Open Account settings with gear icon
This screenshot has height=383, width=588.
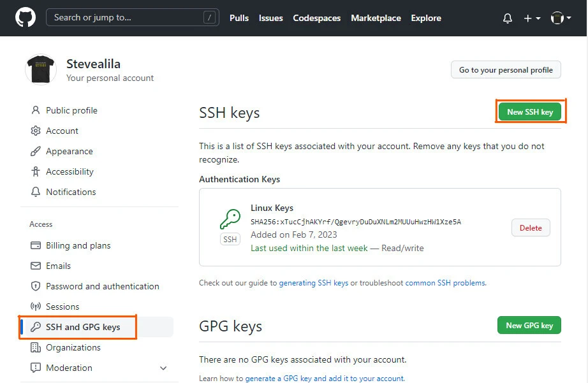point(62,131)
